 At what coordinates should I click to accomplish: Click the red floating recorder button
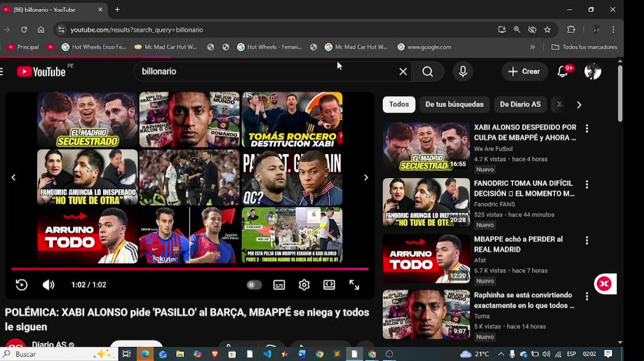(x=604, y=284)
